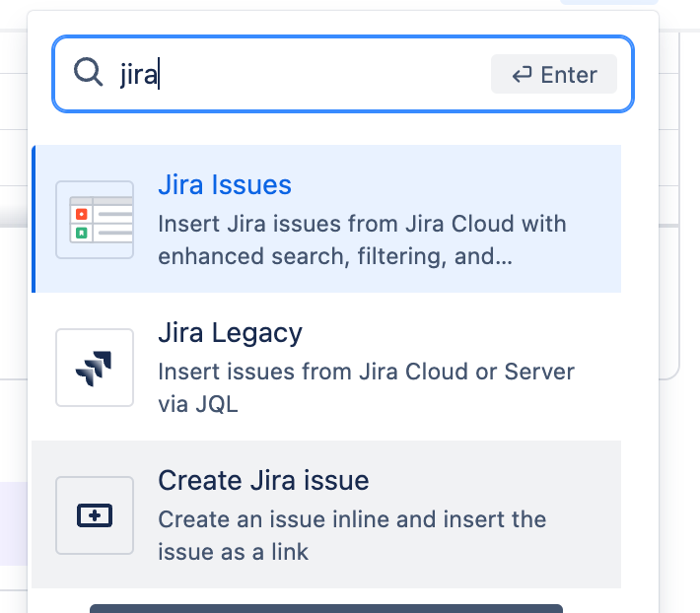700x613 pixels.
Task: Click the green bookmark marker in Jira Issues thumbnail
Action: click(82, 233)
